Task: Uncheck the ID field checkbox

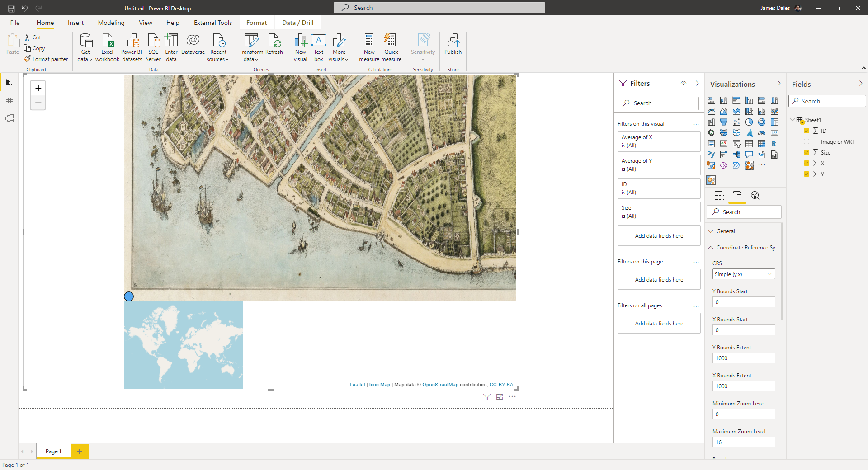Action: (807, 131)
